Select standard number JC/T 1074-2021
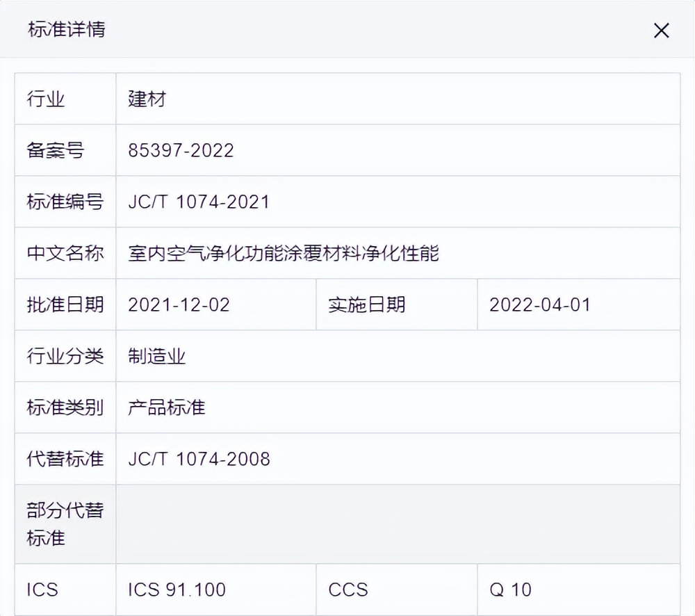Viewport: 695px width, 616px height. point(199,202)
